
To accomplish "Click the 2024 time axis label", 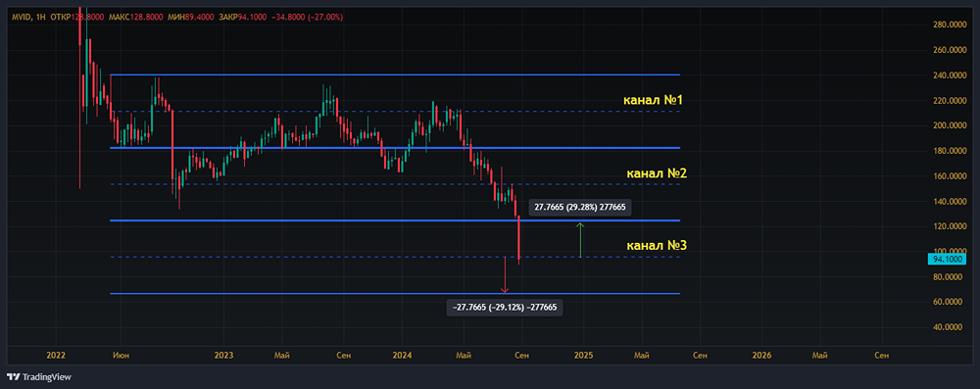I will (402, 356).
